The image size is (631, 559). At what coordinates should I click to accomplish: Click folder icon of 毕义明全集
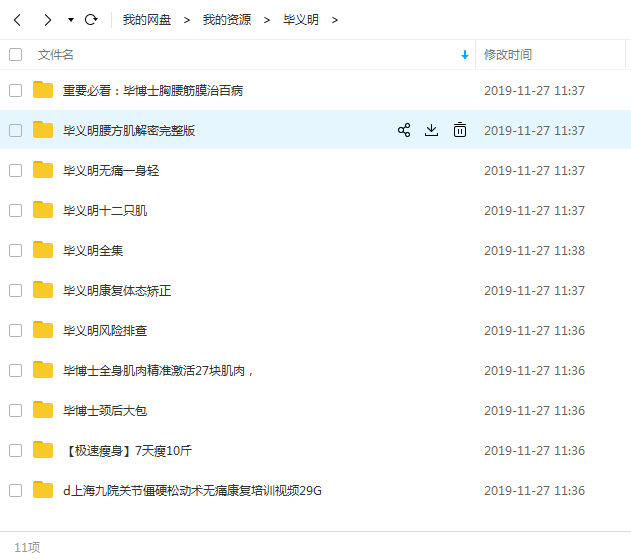tap(43, 250)
